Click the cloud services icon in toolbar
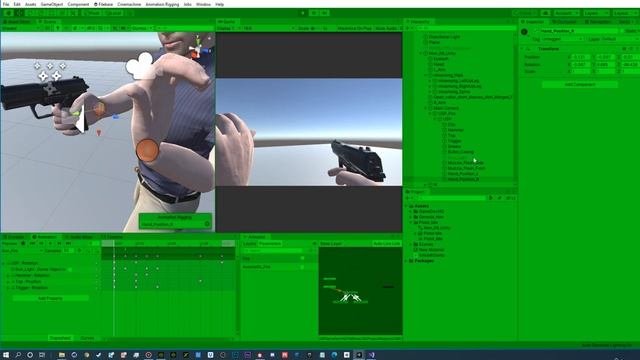This screenshot has width=640, height=360. point(546,13)
